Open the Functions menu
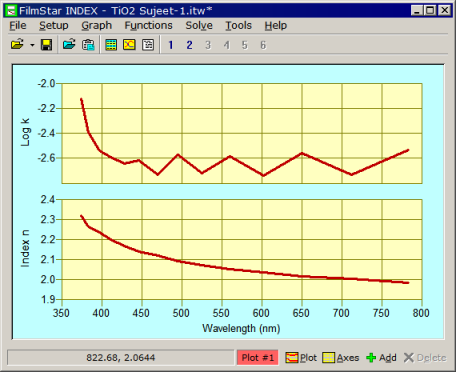This screenshot has height=372, width=456. tap(148, 26)
